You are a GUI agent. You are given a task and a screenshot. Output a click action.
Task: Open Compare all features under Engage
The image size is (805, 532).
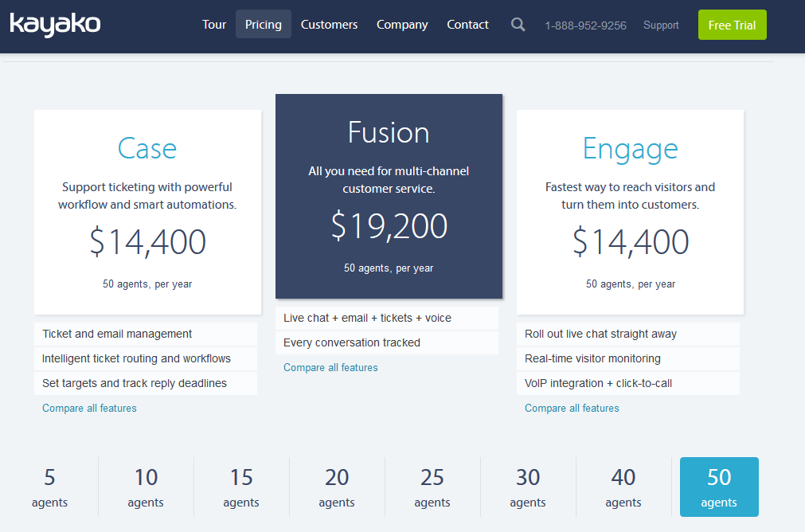(x=572, y=409)
